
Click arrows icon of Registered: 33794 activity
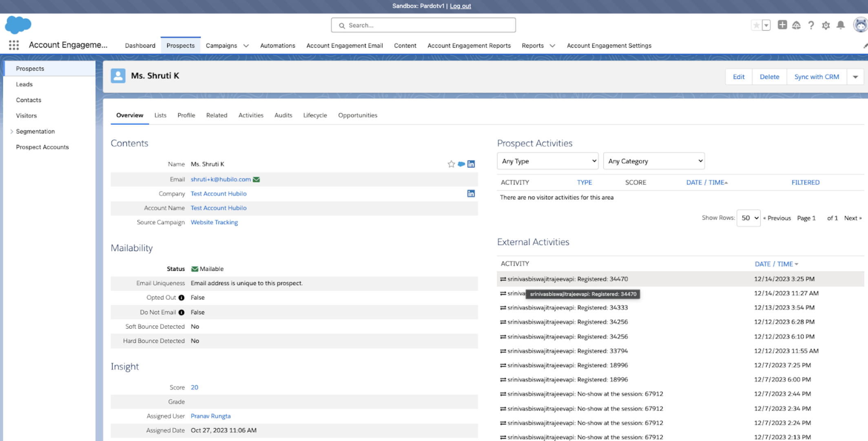tap(503, 351)
